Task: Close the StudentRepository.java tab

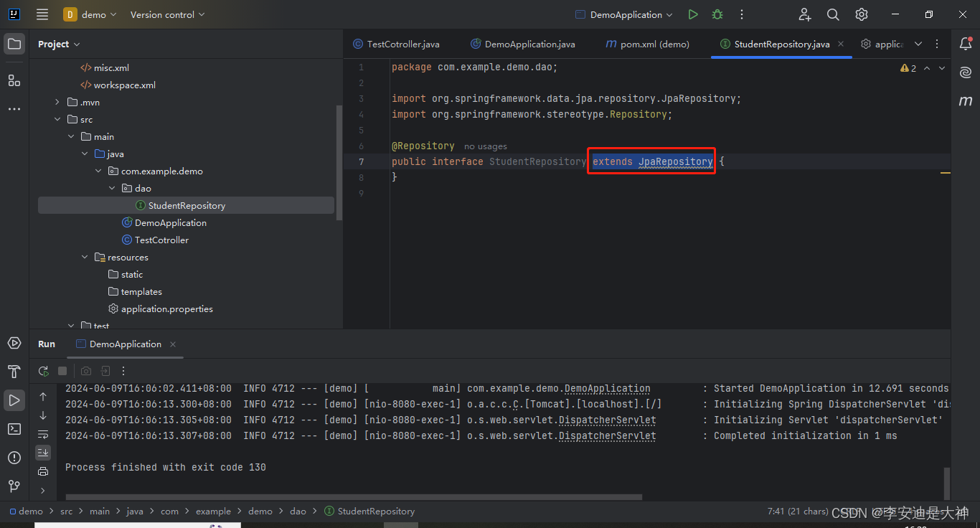Action: tap(841, 44)
